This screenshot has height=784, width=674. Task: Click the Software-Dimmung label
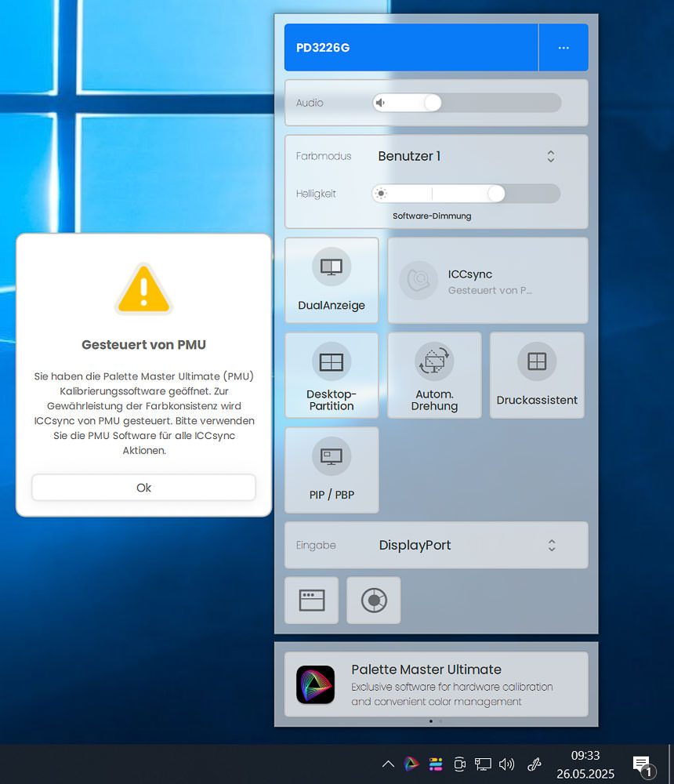(432, 216)
